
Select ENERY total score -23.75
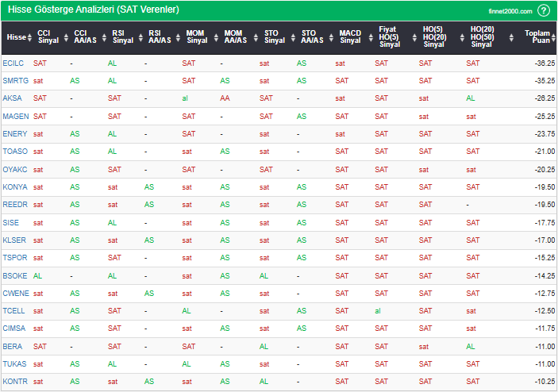point(545,134)
